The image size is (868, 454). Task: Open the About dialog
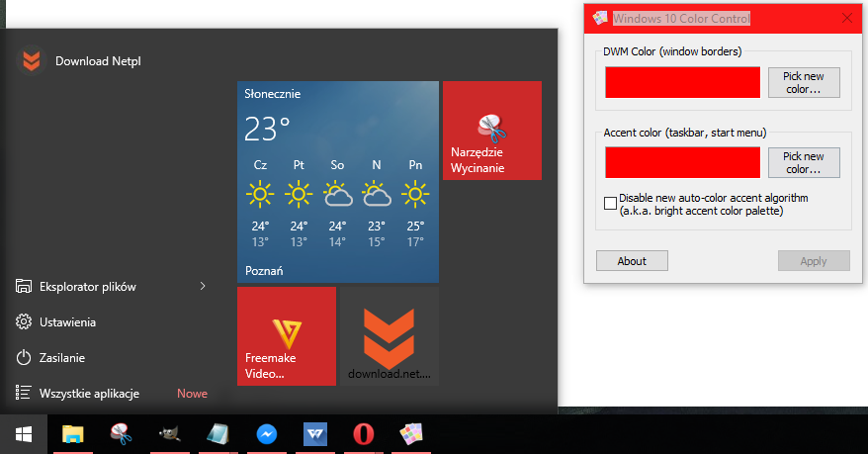632,261
